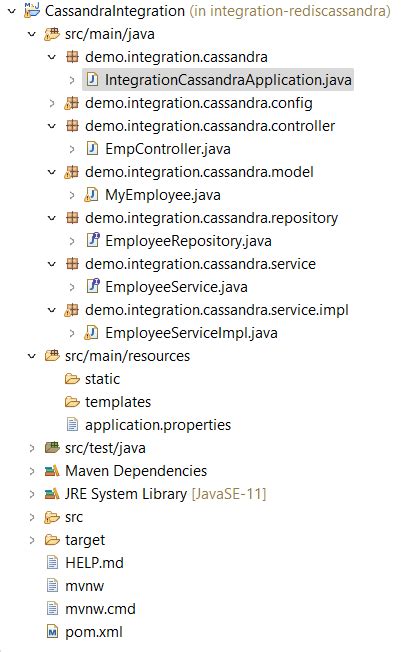410x652 pixels.
Task: Click the HELP.md file icon
Action: point(52,563)
